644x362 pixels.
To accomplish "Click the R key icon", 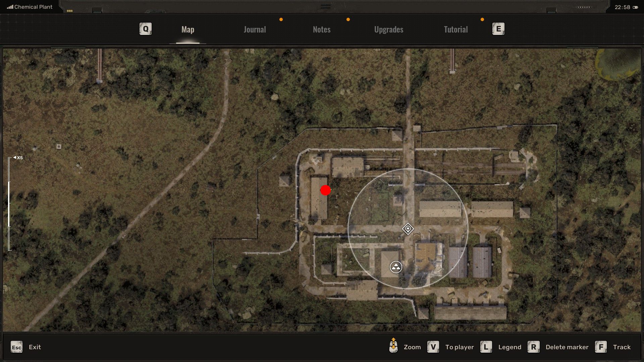I will click(533, 347).
